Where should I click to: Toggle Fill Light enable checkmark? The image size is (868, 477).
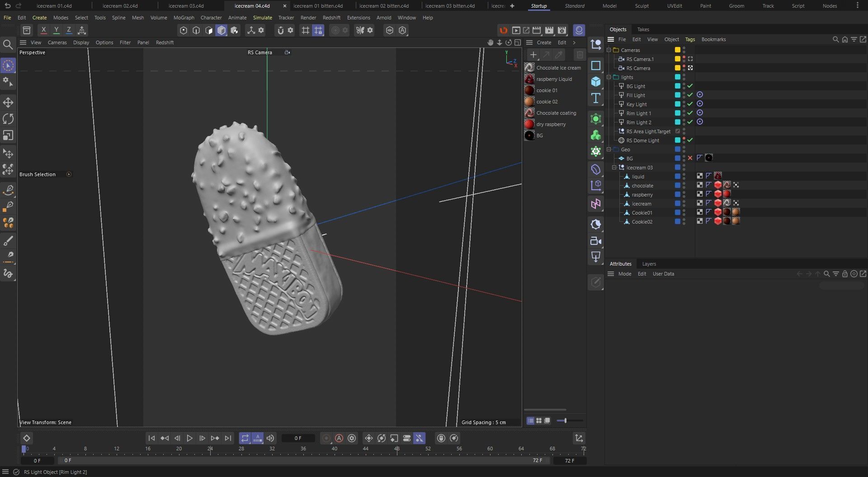pyautogui.click(x=690, y=95)
